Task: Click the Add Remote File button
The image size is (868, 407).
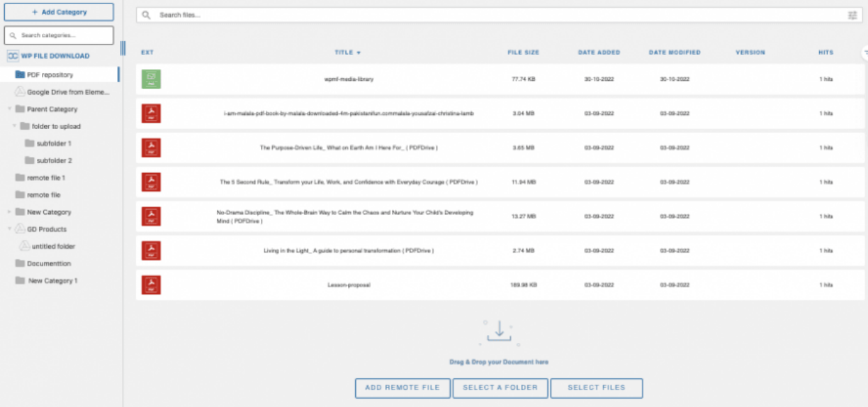Action: [x=403, y=387]
